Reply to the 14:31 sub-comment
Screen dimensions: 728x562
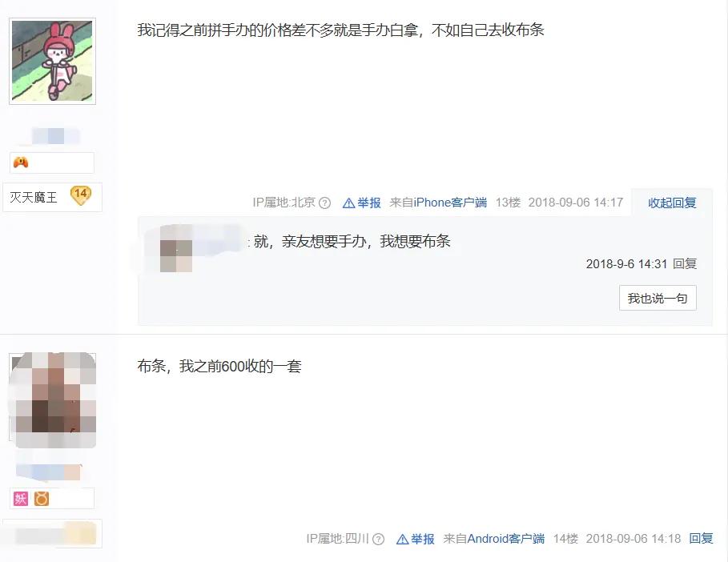point(685,264)
